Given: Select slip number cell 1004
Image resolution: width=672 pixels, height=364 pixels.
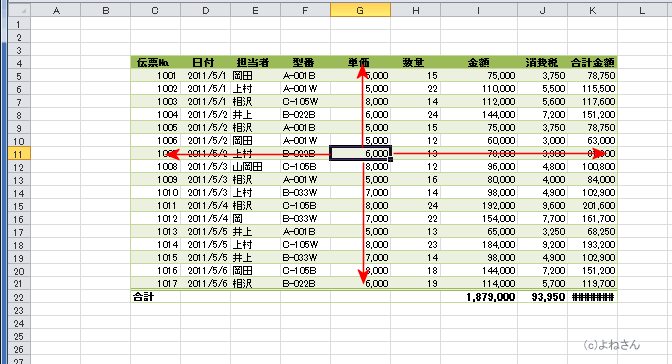Looking at the screenshot, I should pyautogui.click(x=155, y=115).
